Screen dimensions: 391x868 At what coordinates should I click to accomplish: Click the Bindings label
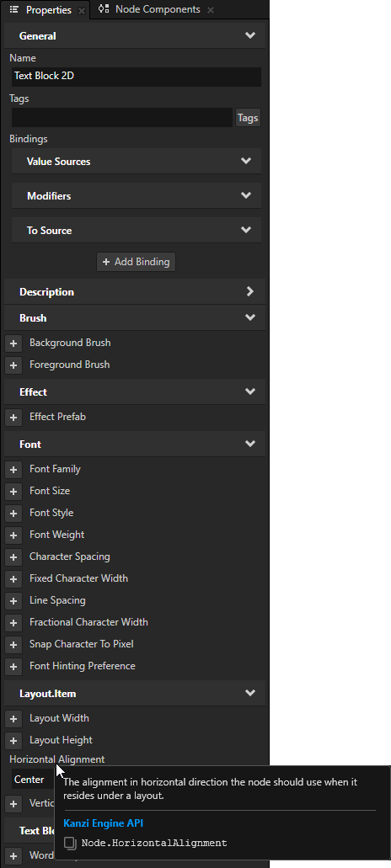(x=29, y=139)
